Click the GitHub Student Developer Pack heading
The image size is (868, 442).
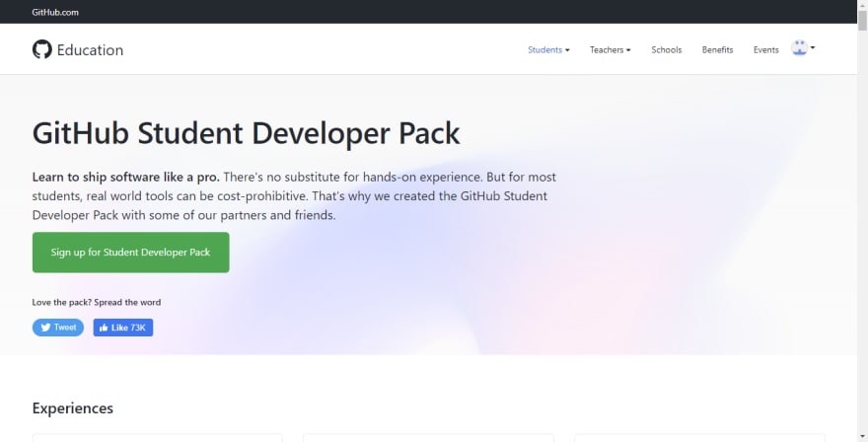coord(246,133)
